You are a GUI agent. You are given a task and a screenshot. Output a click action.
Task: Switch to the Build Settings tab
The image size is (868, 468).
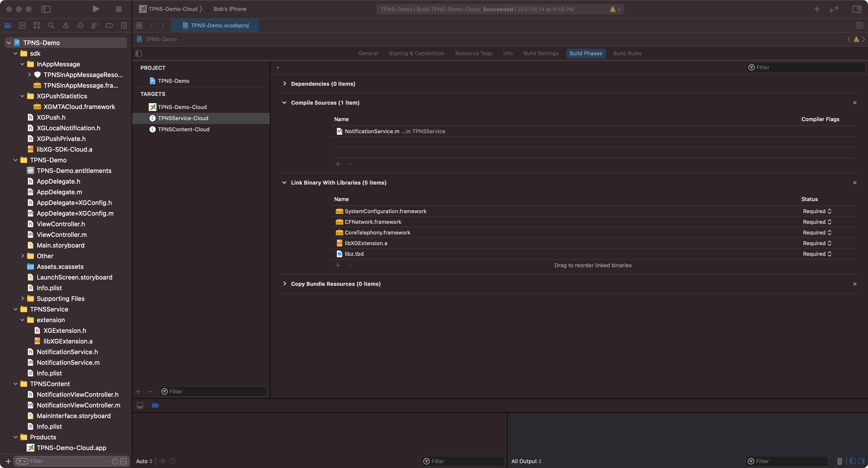541,53
